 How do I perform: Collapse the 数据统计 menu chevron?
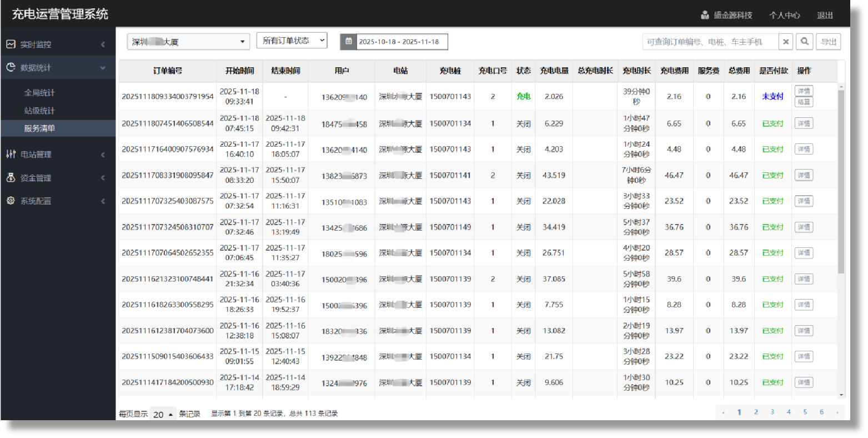103,68
